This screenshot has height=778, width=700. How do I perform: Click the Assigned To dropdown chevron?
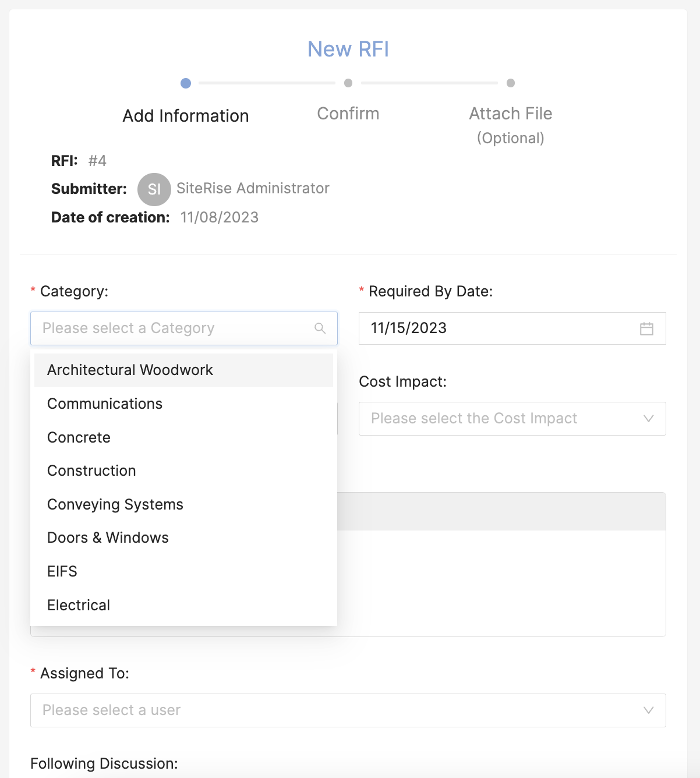click(648, 710)
